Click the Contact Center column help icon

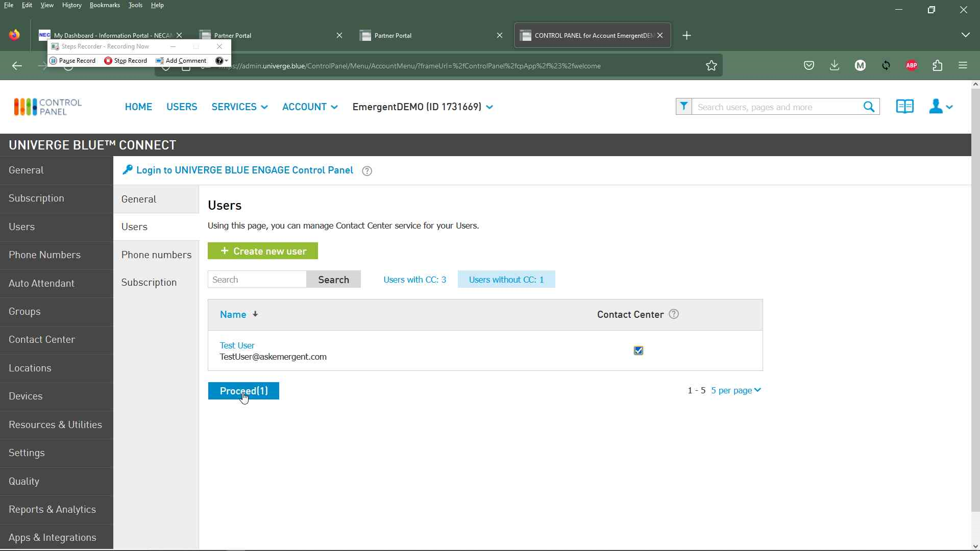[x=674, y=314]
